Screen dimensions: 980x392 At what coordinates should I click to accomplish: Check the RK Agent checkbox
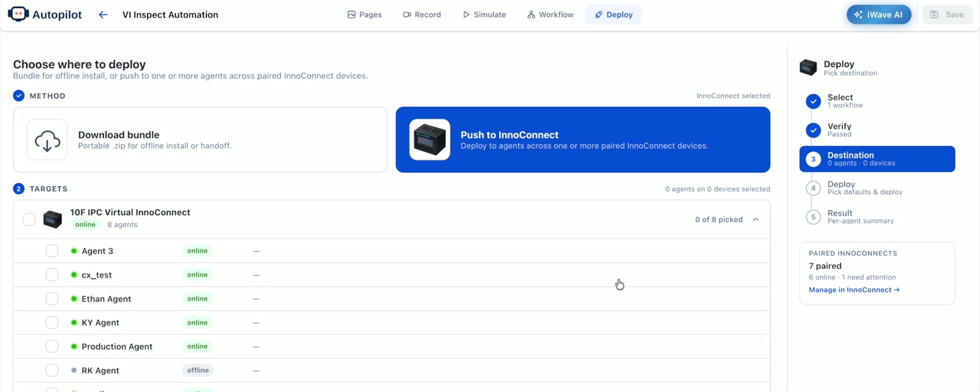click(52, 371)
